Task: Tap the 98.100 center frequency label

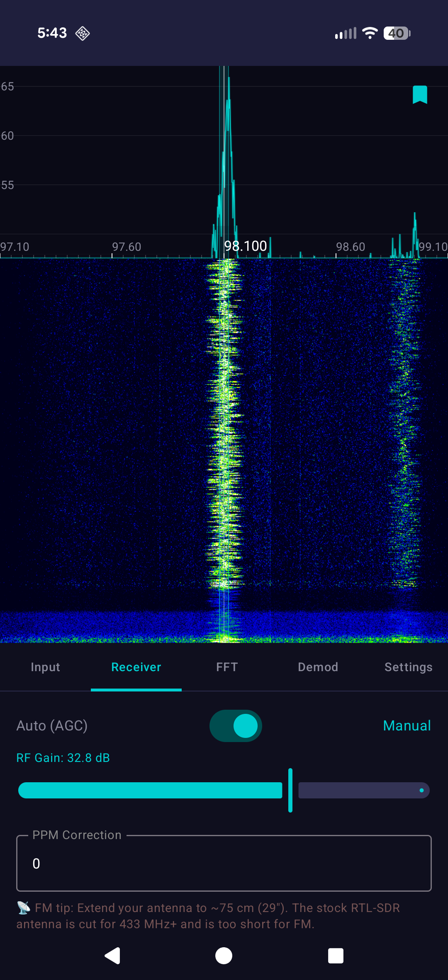Action: (x=246, y=246)
